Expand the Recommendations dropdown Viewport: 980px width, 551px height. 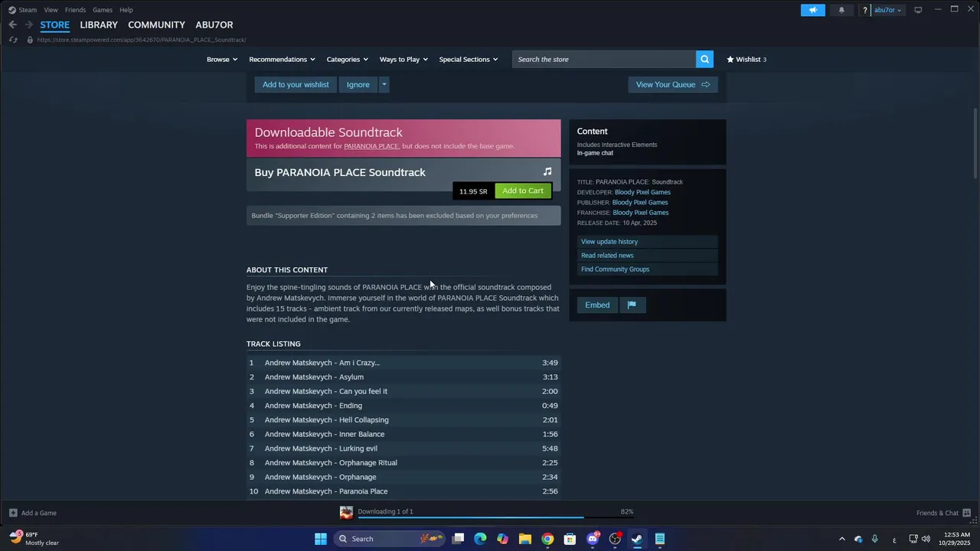click(x=283, y=59)
